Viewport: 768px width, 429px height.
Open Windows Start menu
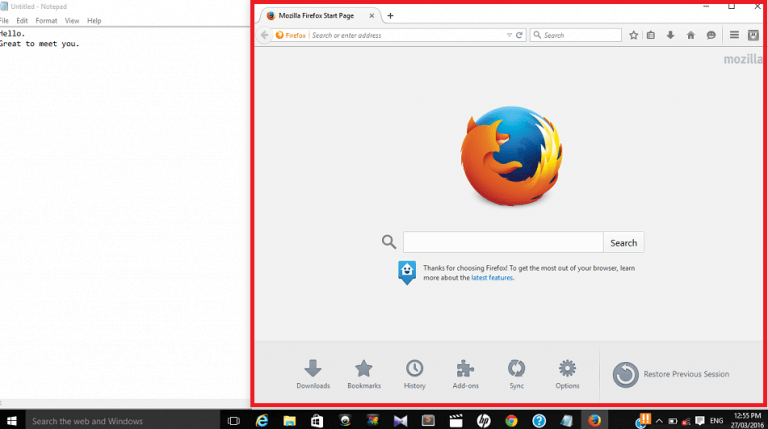(x=12, y=421)
